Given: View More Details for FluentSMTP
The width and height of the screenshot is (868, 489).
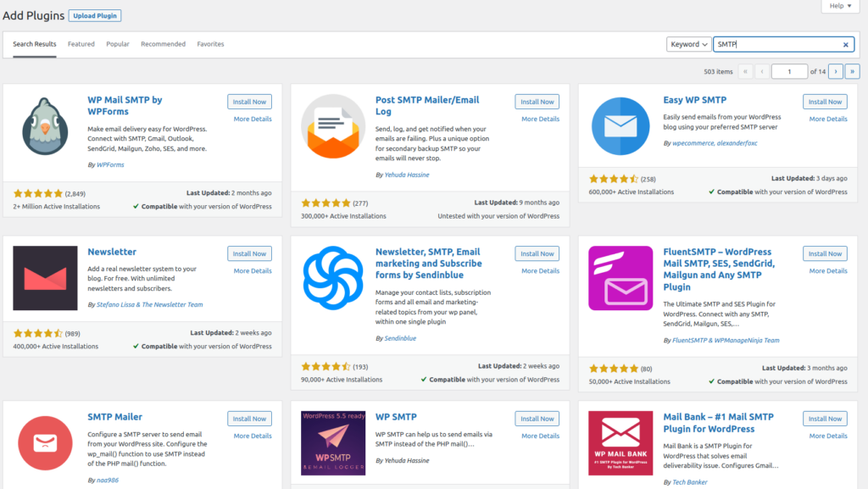Looking at the screenshot, I should [x=828, y=271].
